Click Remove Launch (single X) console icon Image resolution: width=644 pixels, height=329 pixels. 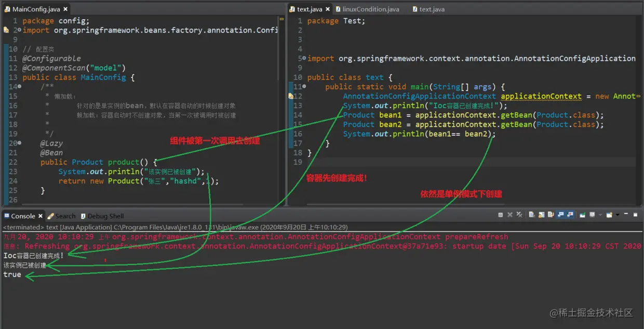pos(510,215)
